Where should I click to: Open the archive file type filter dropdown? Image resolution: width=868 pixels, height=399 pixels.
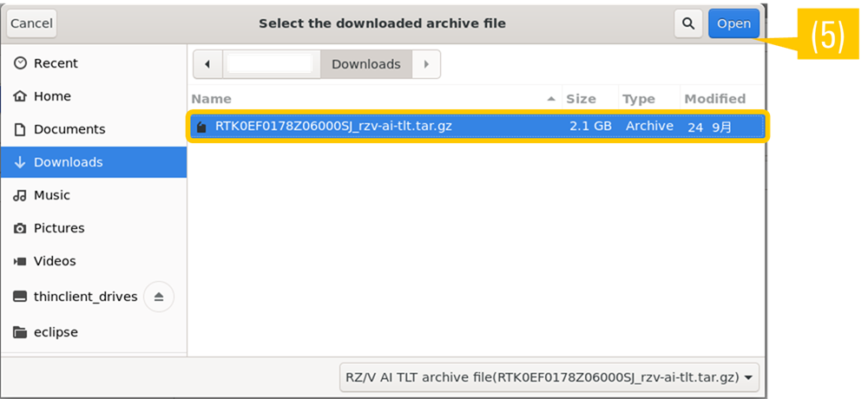click(x=549, y=377)
